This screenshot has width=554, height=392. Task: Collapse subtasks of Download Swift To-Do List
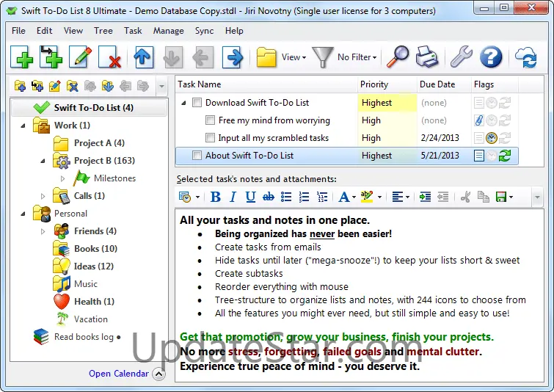[183, 104]
